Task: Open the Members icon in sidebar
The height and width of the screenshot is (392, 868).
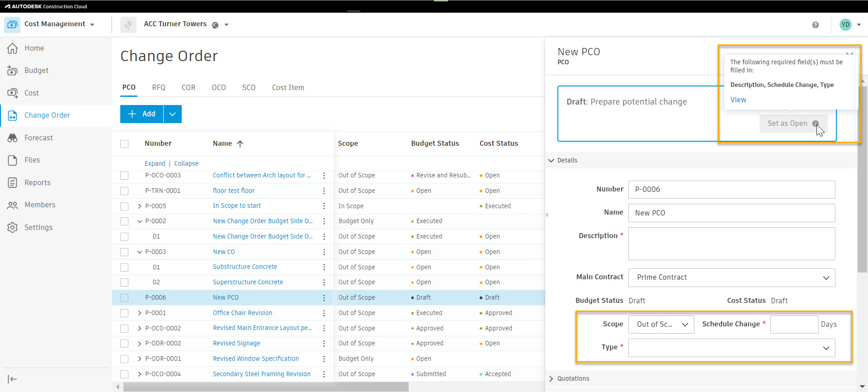Action: [x=13, y=205]
